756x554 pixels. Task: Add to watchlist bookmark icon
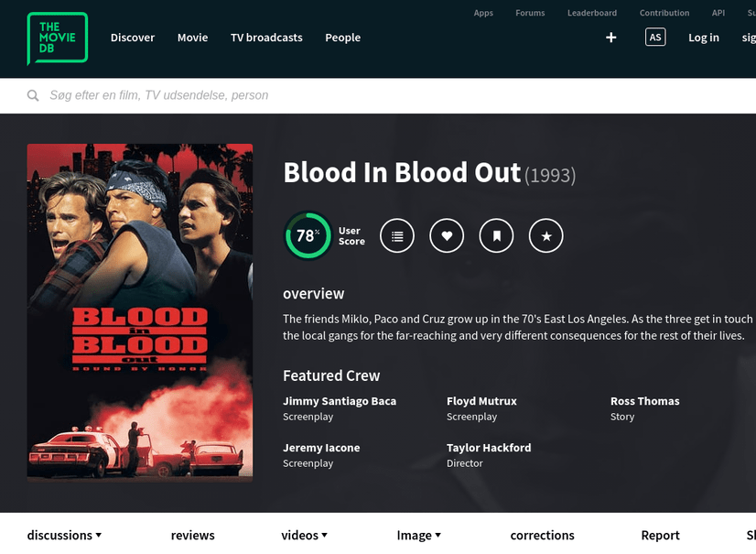(496, 236)
